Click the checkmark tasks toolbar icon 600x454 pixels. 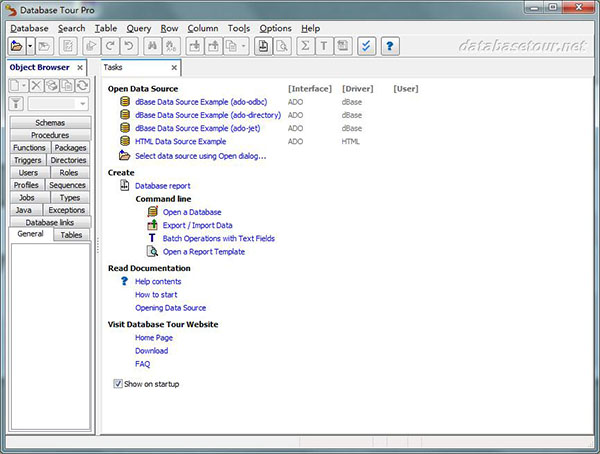(365, 46)
